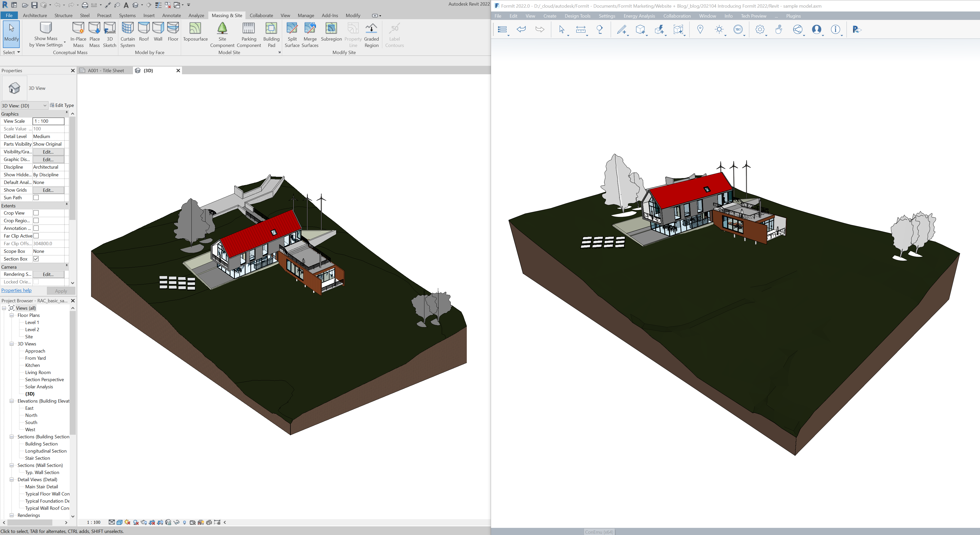
Task: Open the Architecture ribbon tab
Action: coord(35,16)
